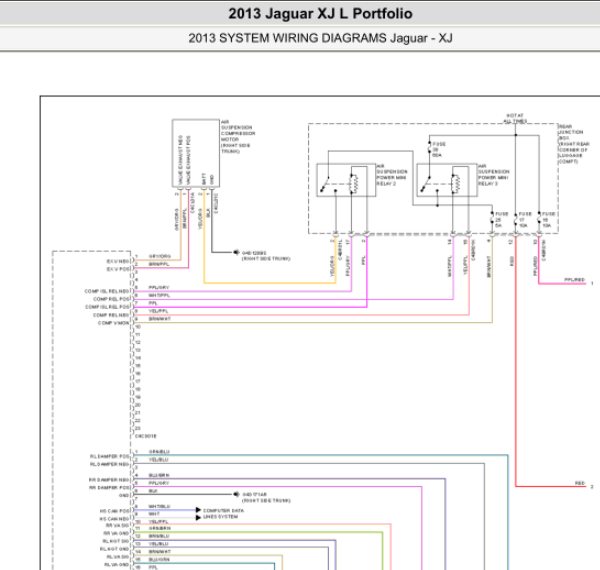Click the Fuse 16 10A label
Viewport: 600px width, 570px height.
(548, 220)
